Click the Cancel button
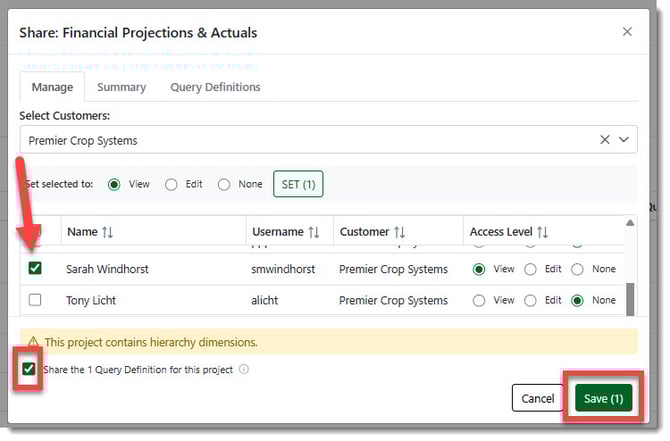 [537, 398]
